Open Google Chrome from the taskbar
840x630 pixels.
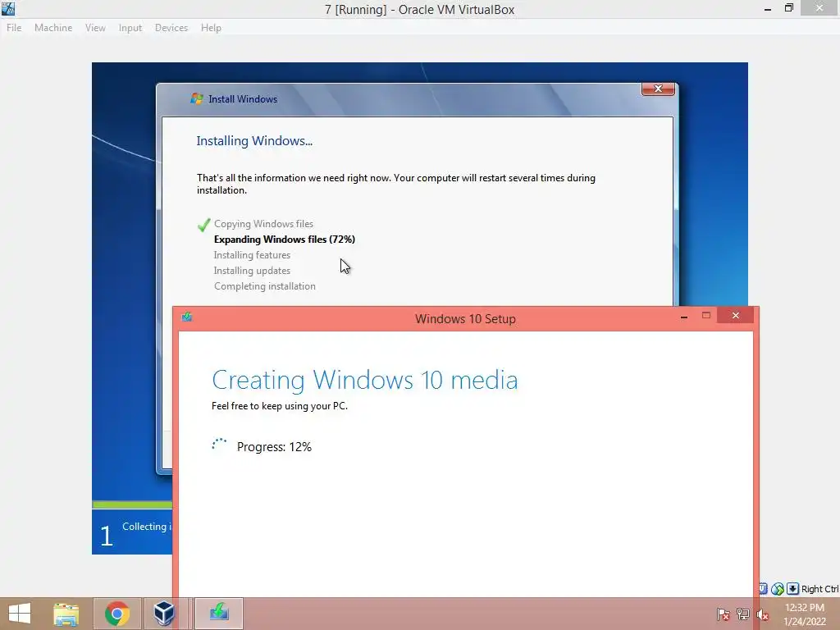click(117, 614)
